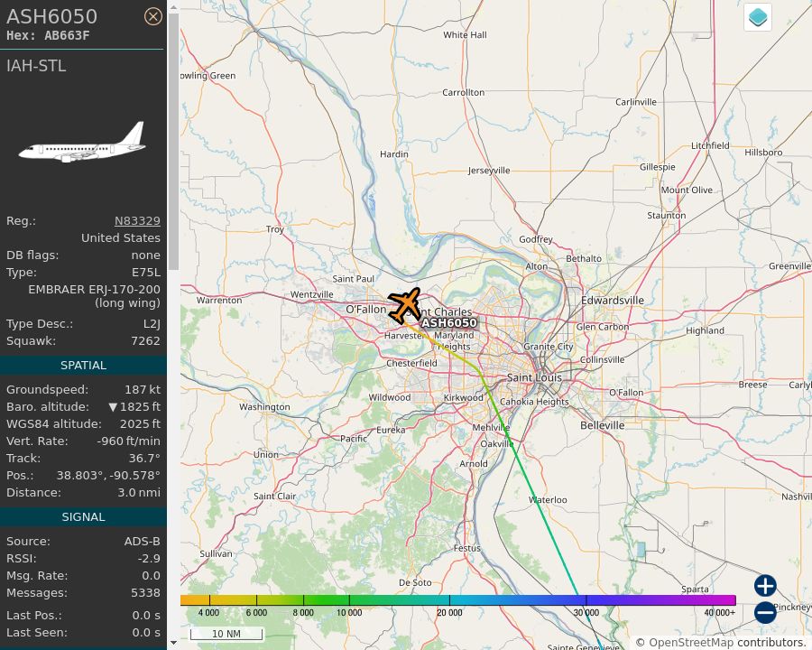Zoom out with the minus button

point(765,612)
